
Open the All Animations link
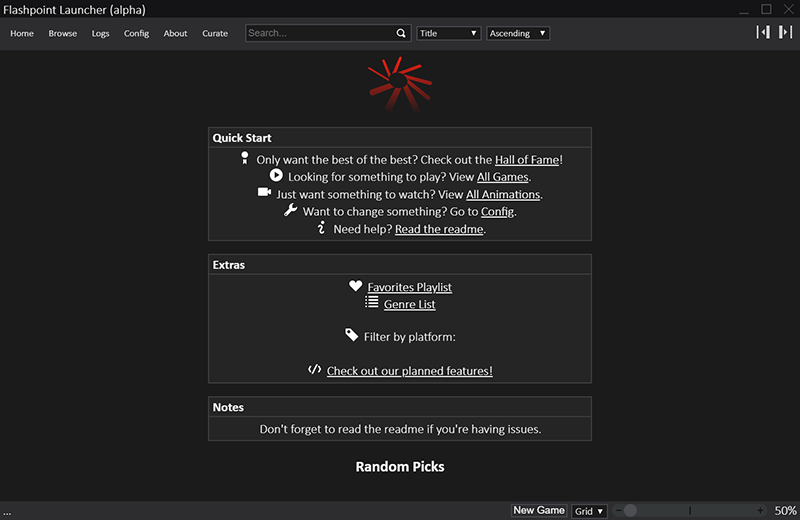tap(503, 194)
